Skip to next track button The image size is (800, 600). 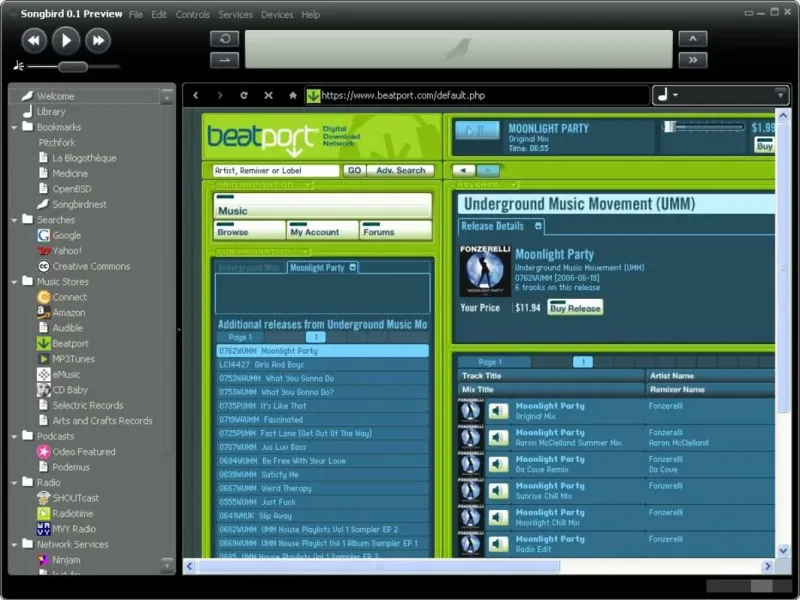pos(98,40)
